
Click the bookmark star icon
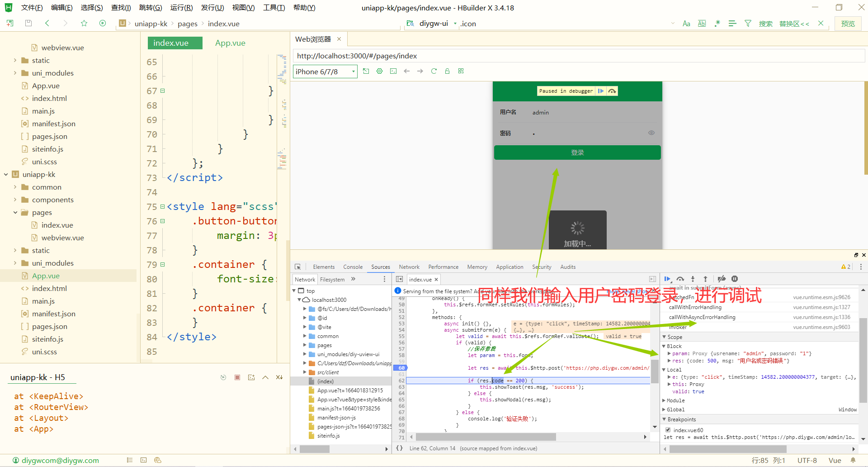point(84,23)
